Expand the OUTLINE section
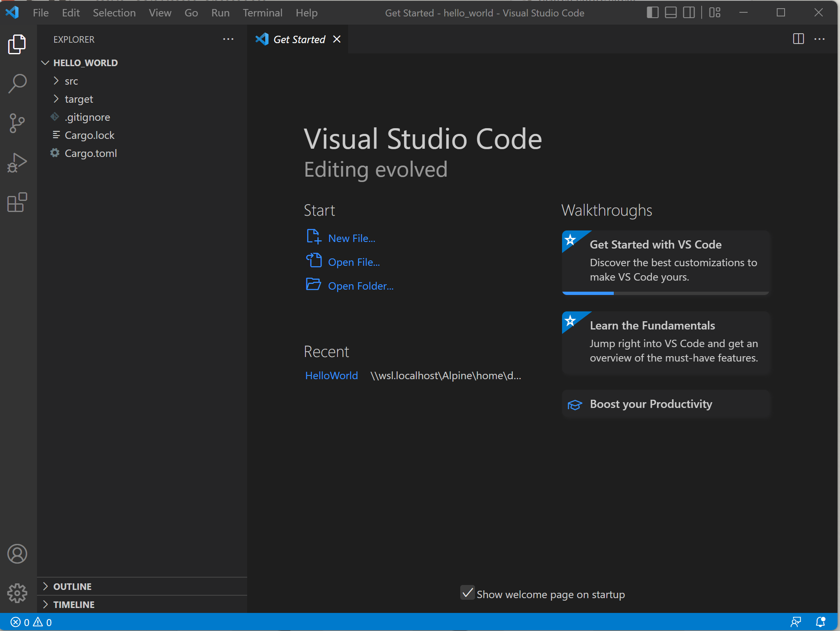840x631 pixels. pyautogui.click(x=72, y=587)
